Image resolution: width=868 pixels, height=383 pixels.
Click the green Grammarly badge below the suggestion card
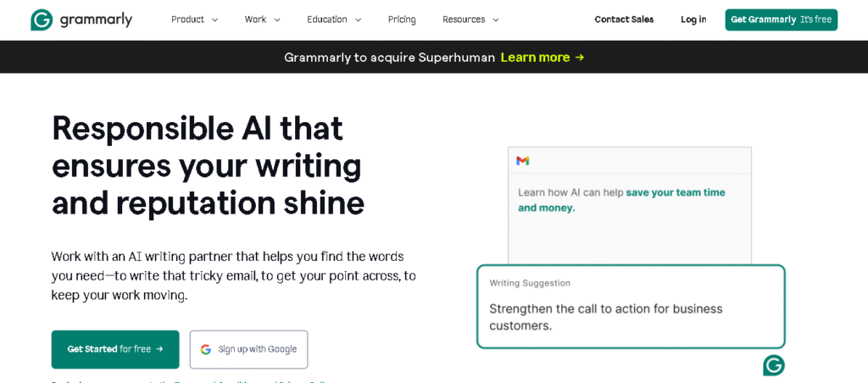(x=773, y=365)
